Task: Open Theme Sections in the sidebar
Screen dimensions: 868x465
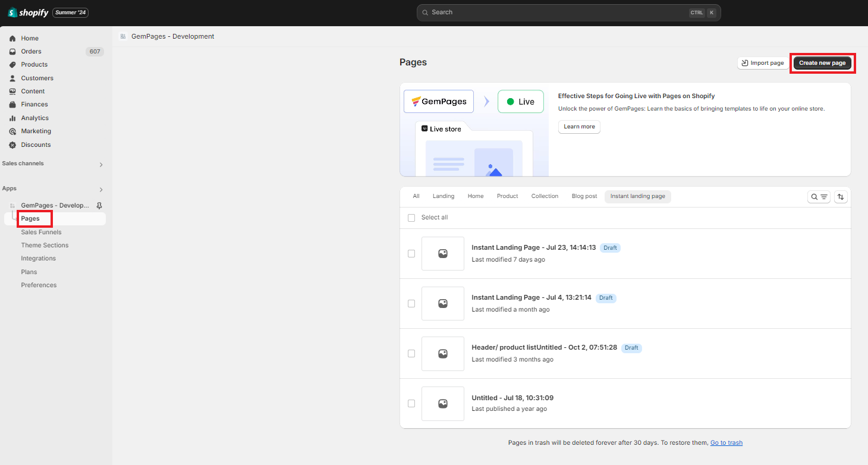Action: click(45, 245)
